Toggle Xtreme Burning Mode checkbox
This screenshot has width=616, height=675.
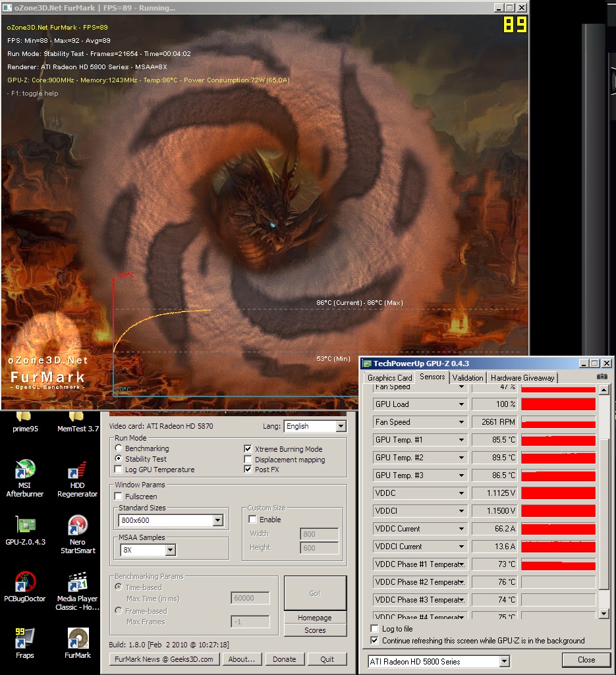click(248, 448)
